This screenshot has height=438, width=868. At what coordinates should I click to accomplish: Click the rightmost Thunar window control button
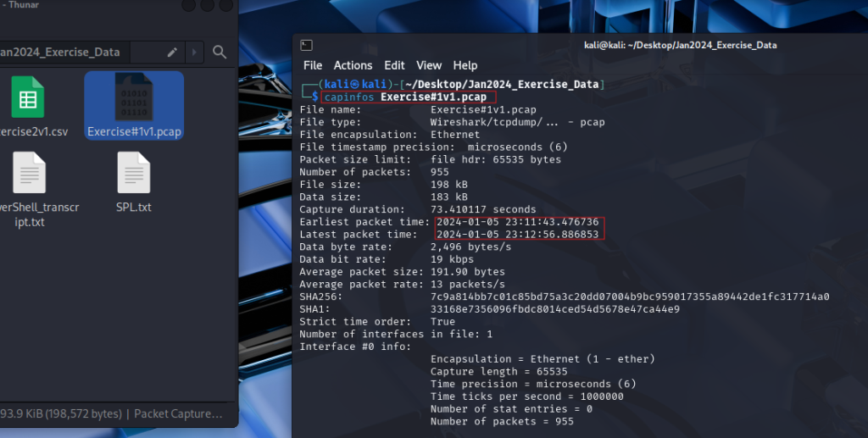[226, 5]
